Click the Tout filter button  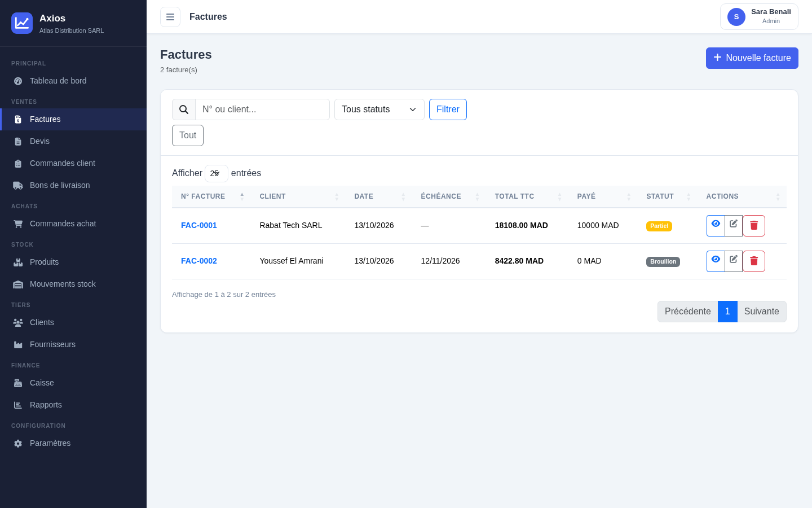188,135
